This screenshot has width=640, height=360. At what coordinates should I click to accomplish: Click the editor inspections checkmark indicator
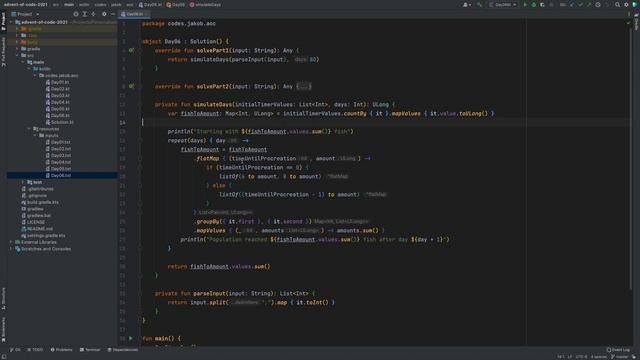(628, 23)
